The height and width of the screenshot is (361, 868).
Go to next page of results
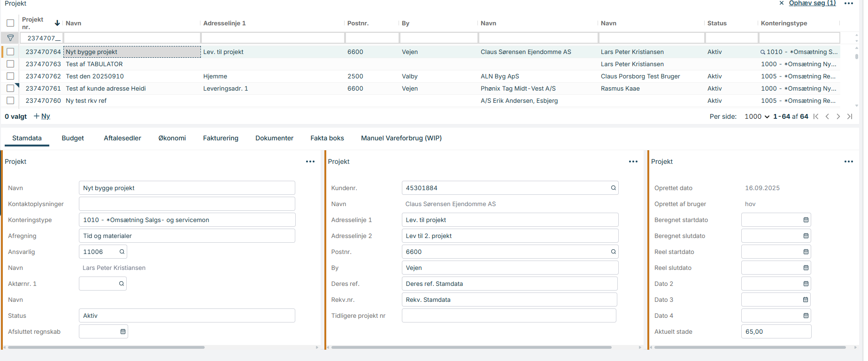click(838, 116)
